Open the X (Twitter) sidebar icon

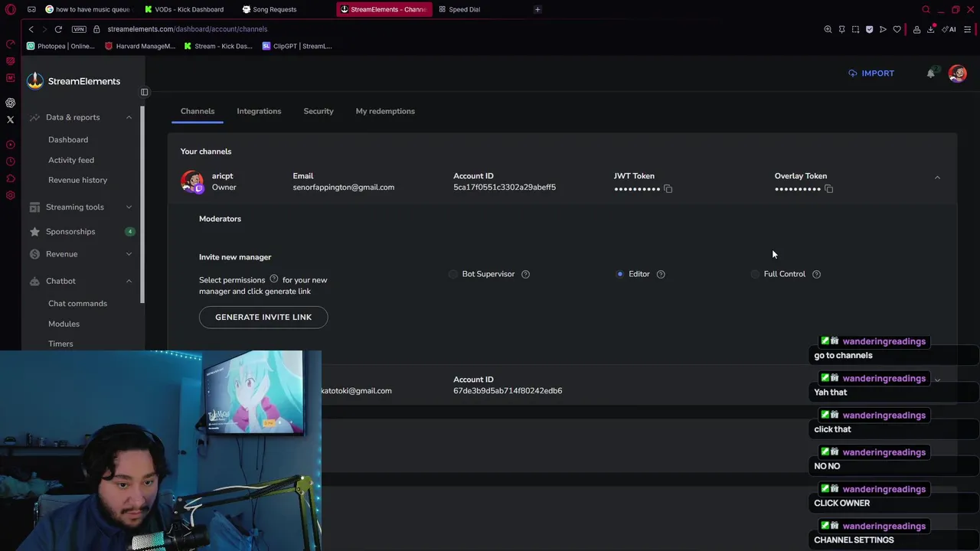[x=11, y=119]
